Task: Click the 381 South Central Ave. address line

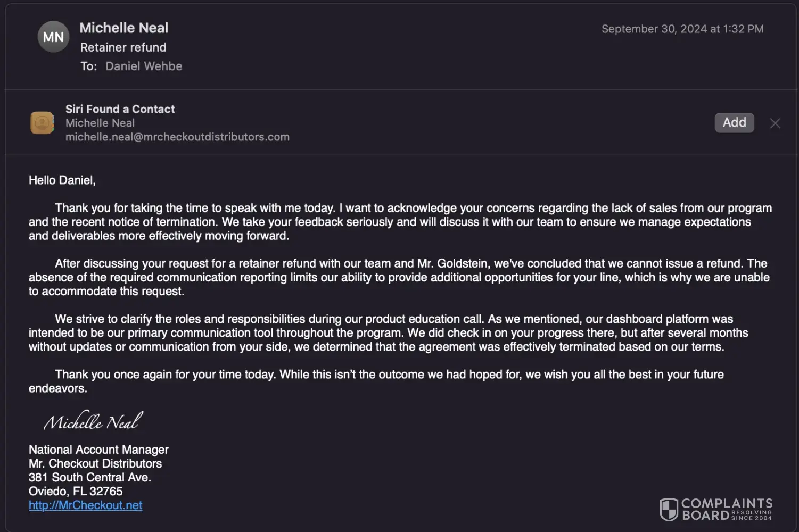Action: point(90,478)
